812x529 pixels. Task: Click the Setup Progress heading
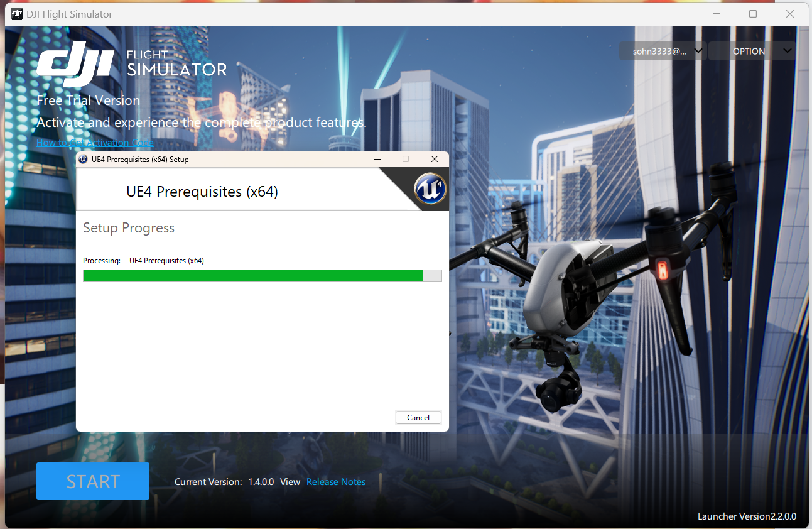pyautogui.click(x=129, y=228)
